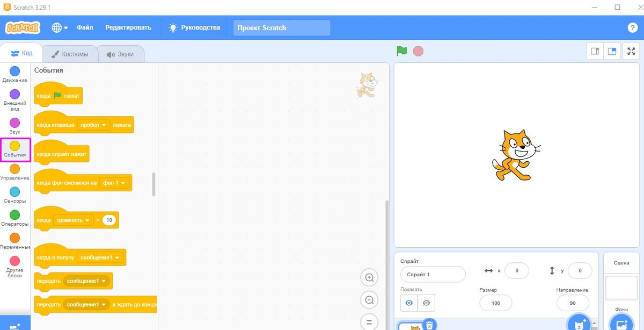The image size is (644, 330).
Task: Zoom in the code workspace
Action: (369, 278)
